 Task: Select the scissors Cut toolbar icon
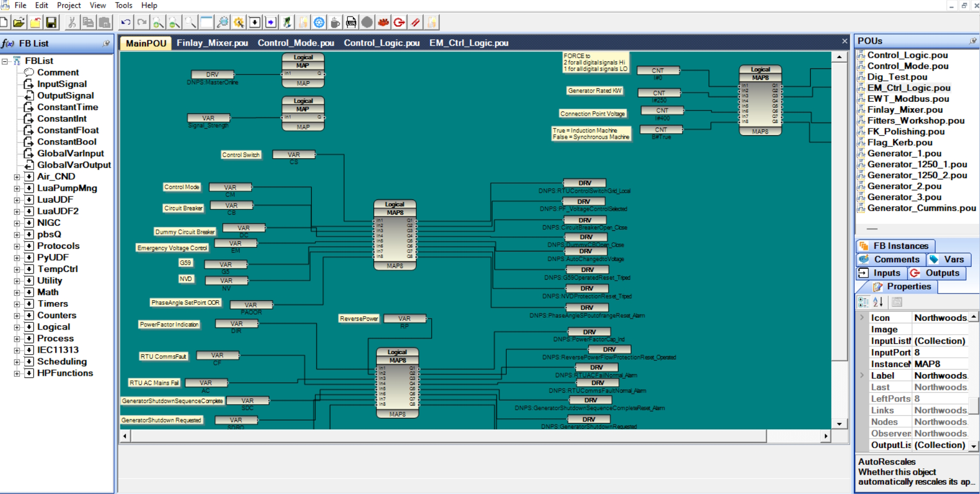[x=72, y=22]
